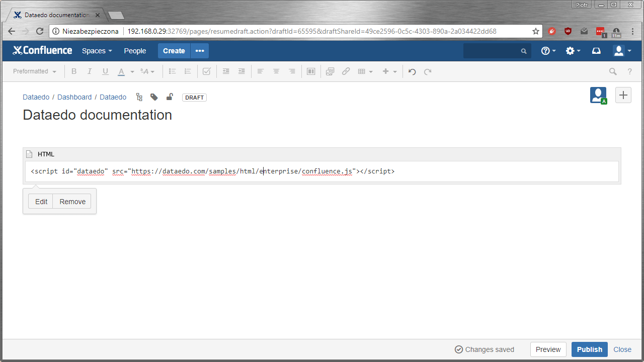The width and height of the screenshot is (644, 362).
Task: Undo the last change
Action: pos(412,71)
